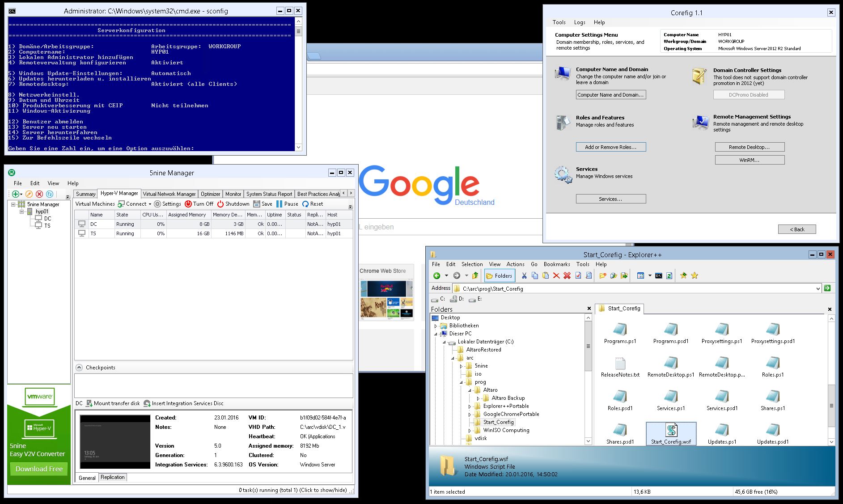Click Mount transfer disk
This screenshot has width=843, height=504.
[x=113, y=403]
